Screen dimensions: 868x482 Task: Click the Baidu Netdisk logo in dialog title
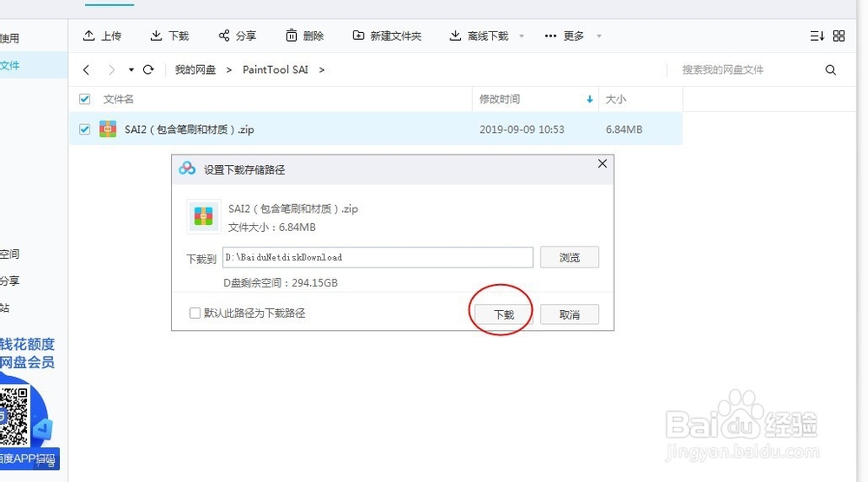click(187, 168)
